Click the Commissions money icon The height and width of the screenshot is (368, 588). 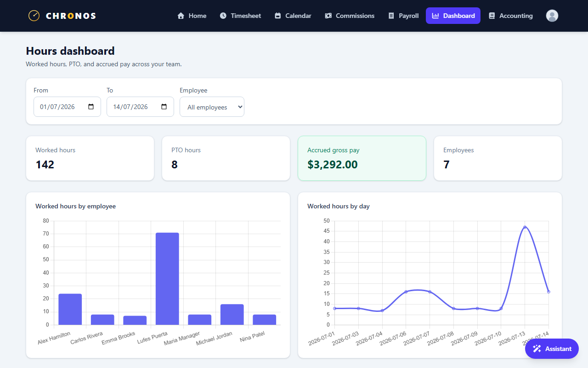point(328,16)
